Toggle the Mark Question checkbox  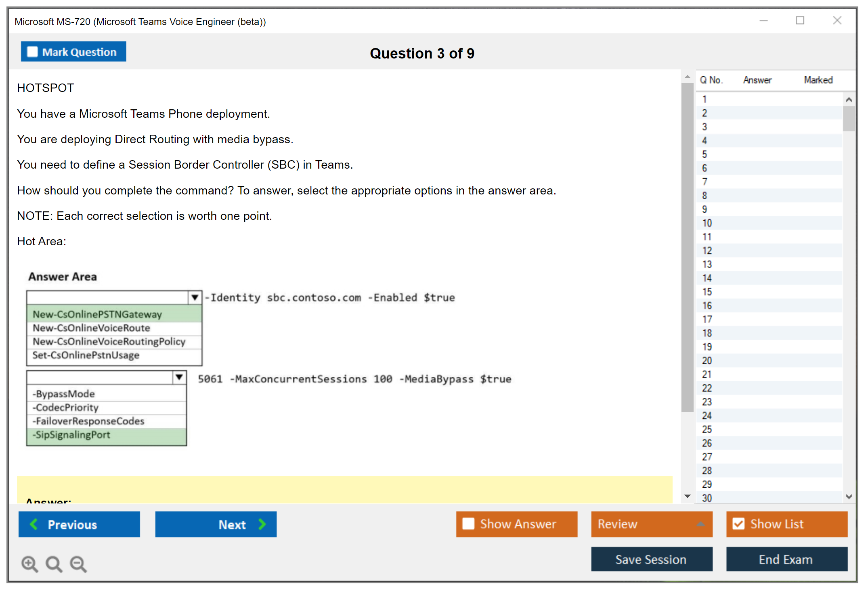point(32,52)
